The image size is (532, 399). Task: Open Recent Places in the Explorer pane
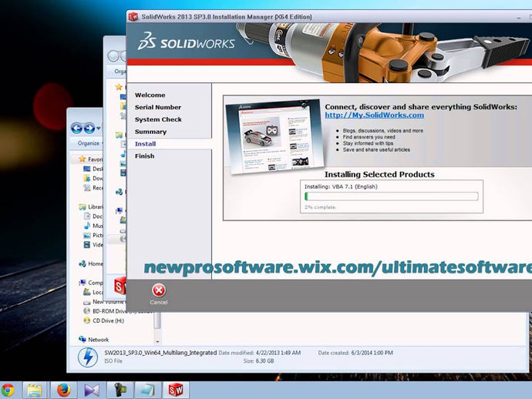coord(93,187)
